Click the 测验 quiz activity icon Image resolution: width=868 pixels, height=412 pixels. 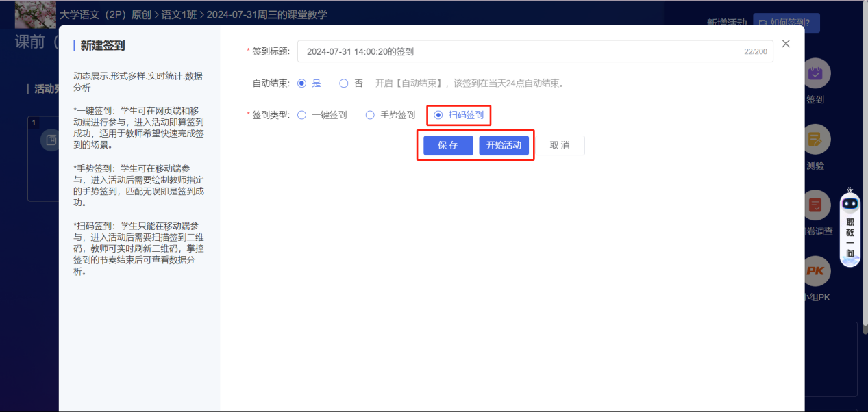[x=815, y=139]
